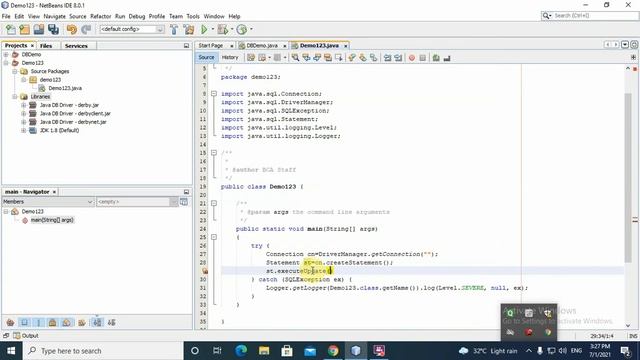This screenshot has width=640, height=360.
Task: Click the Find Next Occurrence icon
Action: tap(317, 58)
